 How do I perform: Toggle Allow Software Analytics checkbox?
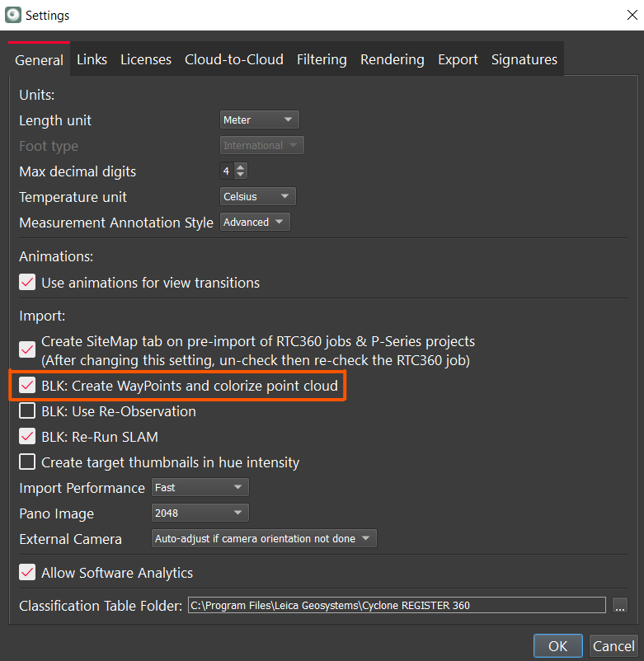(27, 573)
